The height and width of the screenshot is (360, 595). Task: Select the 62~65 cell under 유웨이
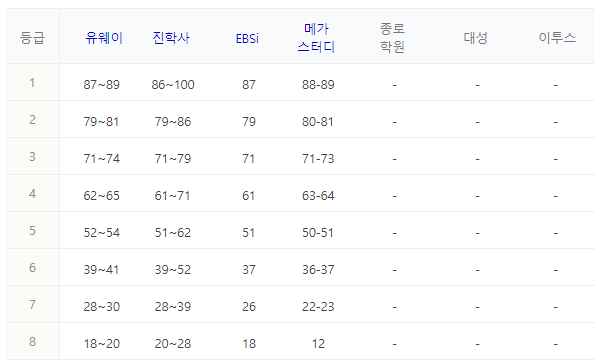click(102, 196)
